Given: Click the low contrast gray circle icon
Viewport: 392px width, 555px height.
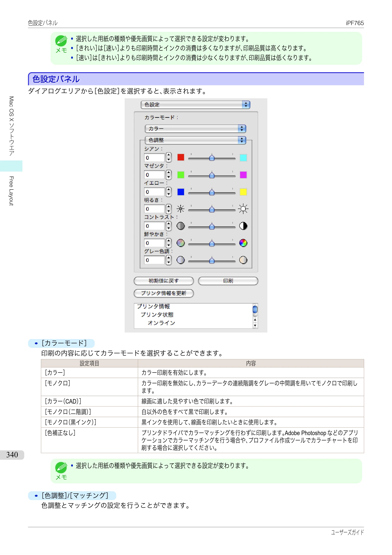Looking at the screenshot, I should point(181,226).
